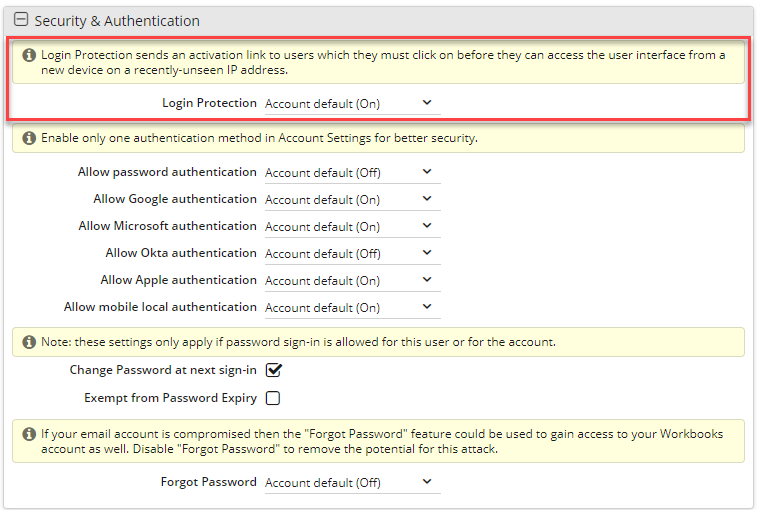
Task: Click info icon next to 'Enable only one authentication method'
Action: [x=29, y=138]
